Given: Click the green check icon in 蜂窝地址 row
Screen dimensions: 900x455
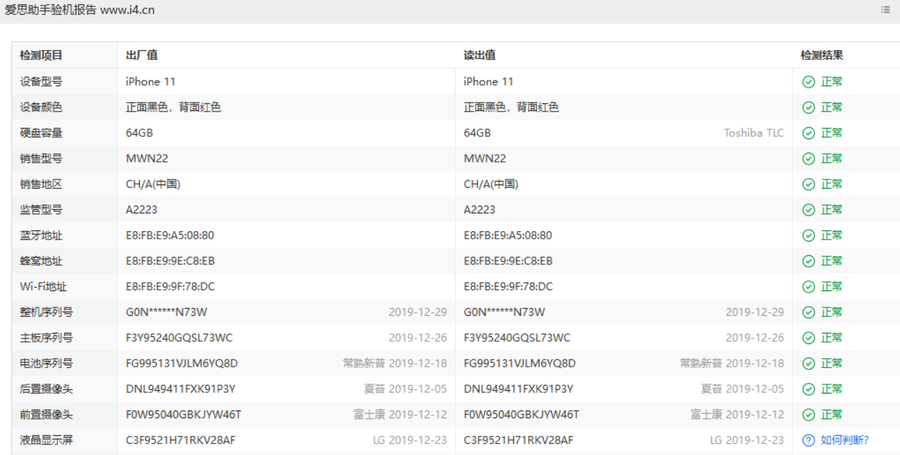Looking at the screenshot, I should (808, 261).
